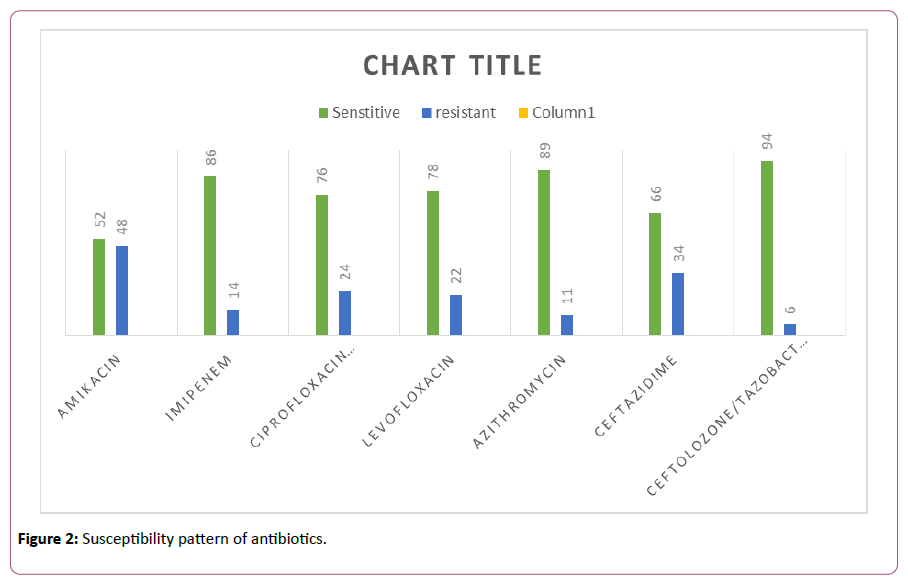Click the yellow Column1 legend swatch
The image size is (908, 581).
pyautogui.click(x=522, y=113)
